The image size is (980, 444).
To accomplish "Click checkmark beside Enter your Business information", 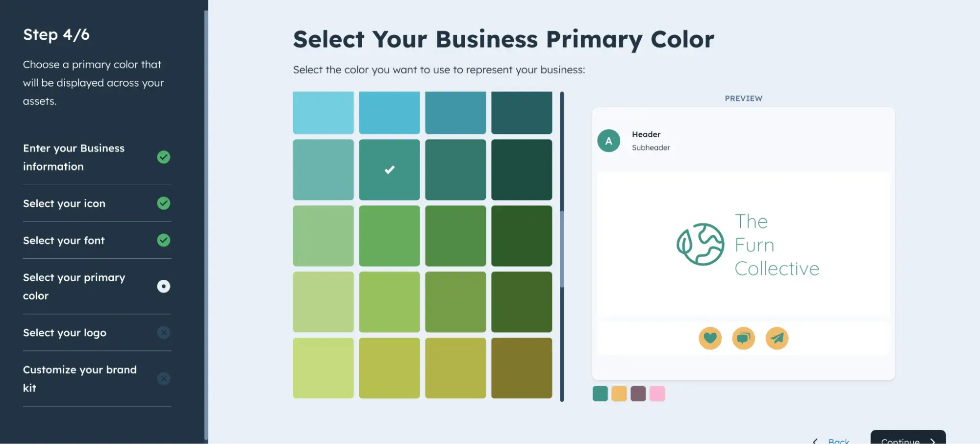I will point(164,157).
